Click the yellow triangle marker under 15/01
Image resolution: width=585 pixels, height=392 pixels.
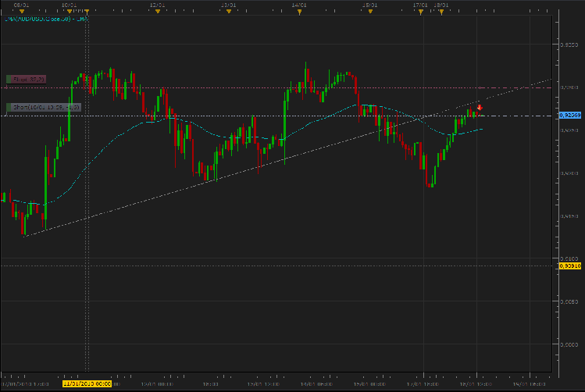tap(370, 12)
